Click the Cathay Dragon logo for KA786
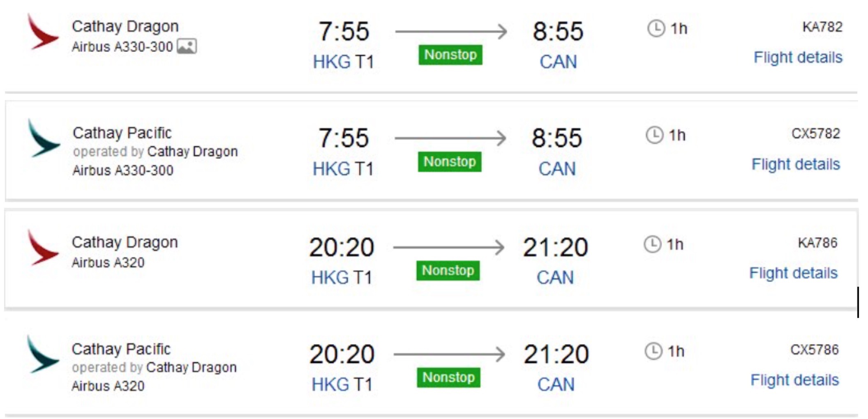Screen dimensions: 868x419 point(43,248)
